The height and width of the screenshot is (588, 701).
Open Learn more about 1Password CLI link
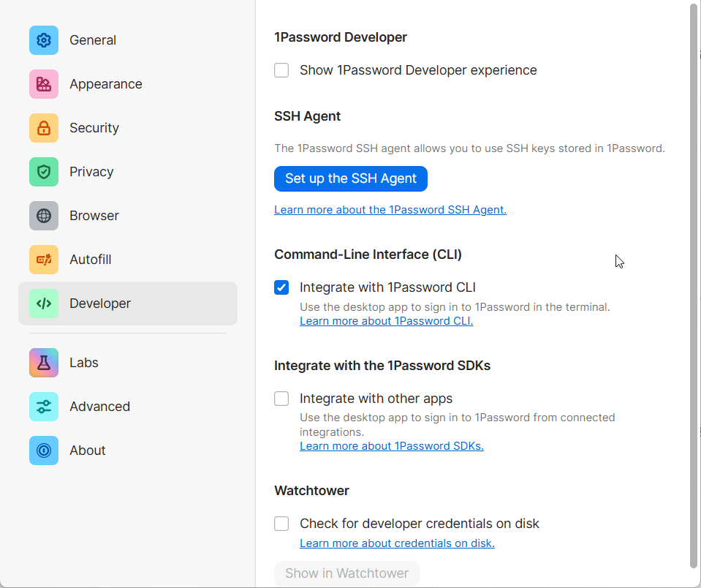(386, 321)
